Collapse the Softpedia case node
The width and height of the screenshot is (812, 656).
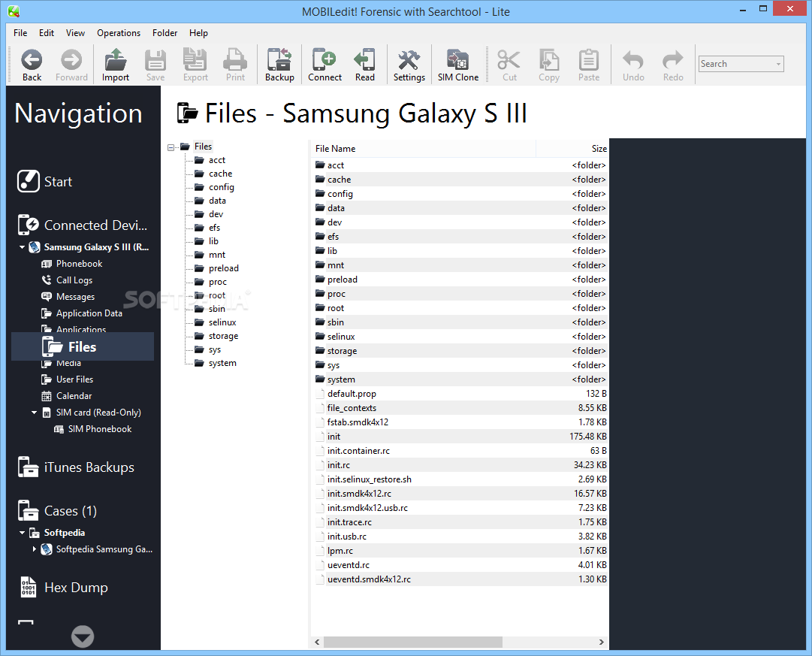pos(23,533)
